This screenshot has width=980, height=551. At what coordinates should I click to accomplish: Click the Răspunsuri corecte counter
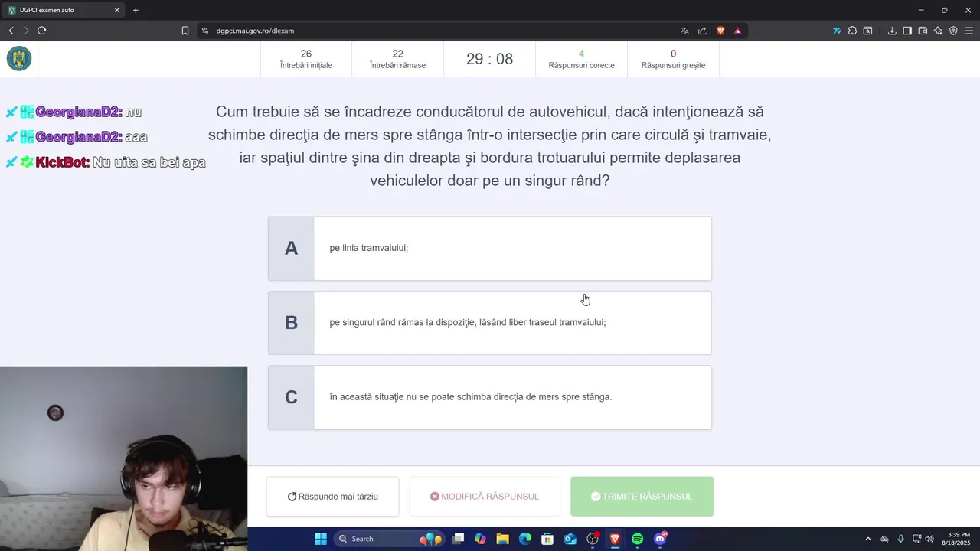(581, 59)
